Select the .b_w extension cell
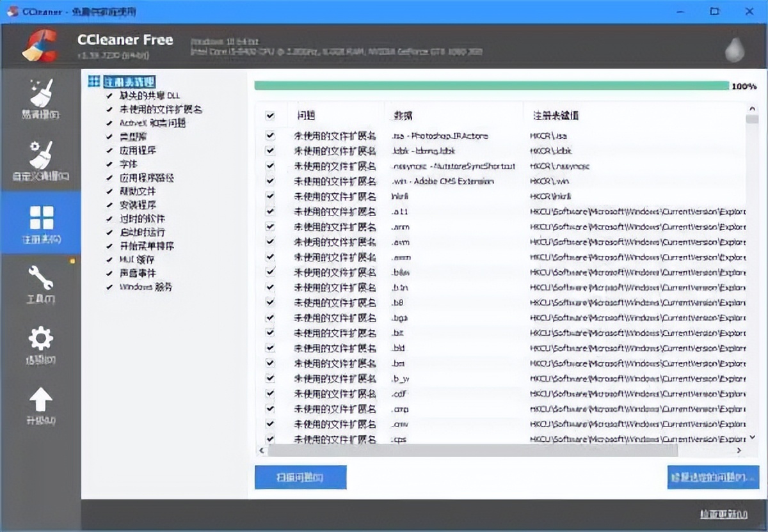The width and height of the screenshot is (768, 532). (x=400, y=379)
